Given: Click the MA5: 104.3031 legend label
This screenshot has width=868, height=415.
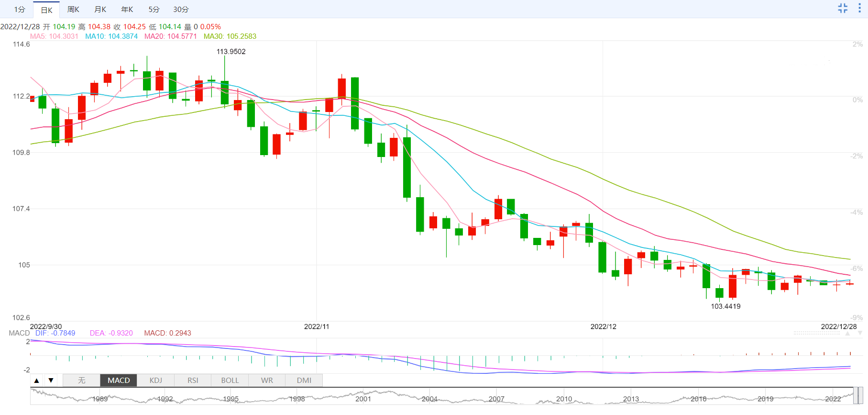Looking at the screenshot, I should pyautogui.click(x=54, y=36).
